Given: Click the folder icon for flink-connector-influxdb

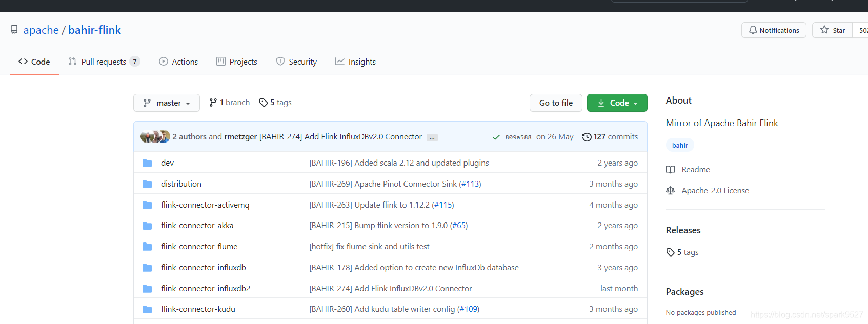Looking at the screenshot, I should tap(147, 268).
